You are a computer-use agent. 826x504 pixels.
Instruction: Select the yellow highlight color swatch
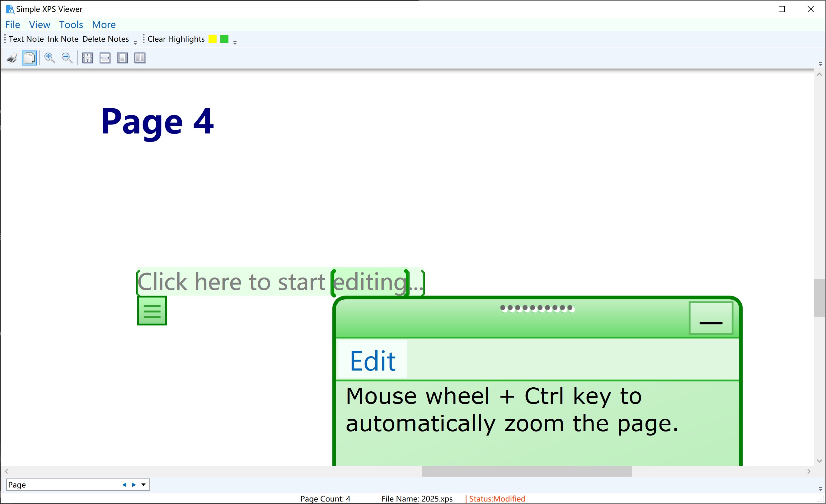(x=212, y=39)
